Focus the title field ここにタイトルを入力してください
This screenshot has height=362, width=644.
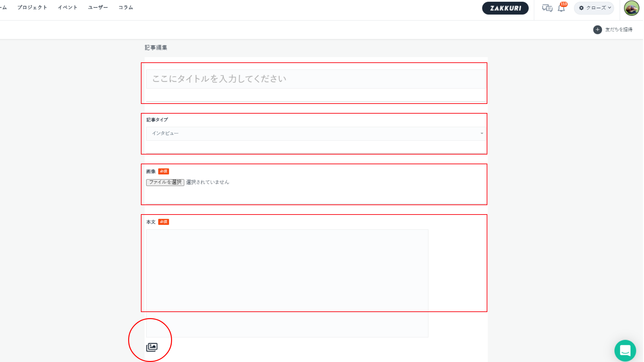click(315, 79)
